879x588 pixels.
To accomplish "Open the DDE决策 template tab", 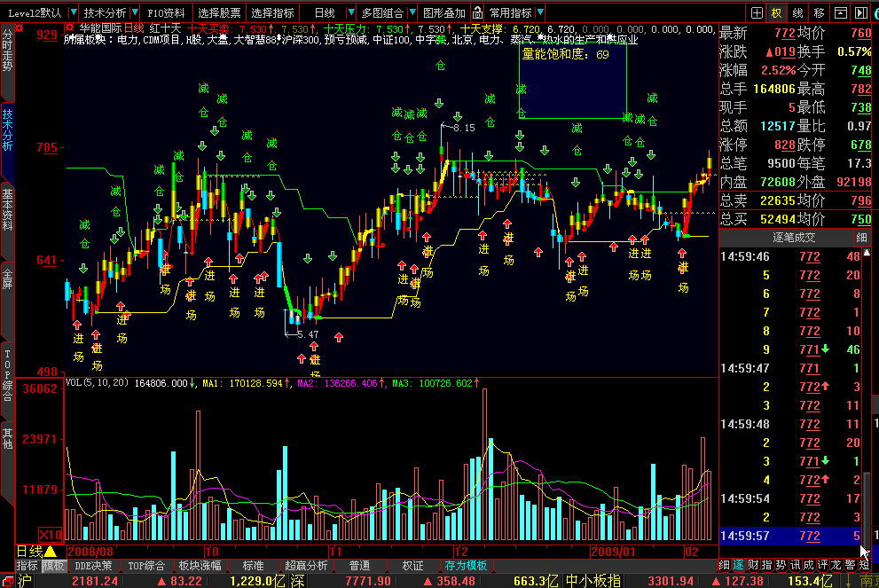I will click(94, 566).
